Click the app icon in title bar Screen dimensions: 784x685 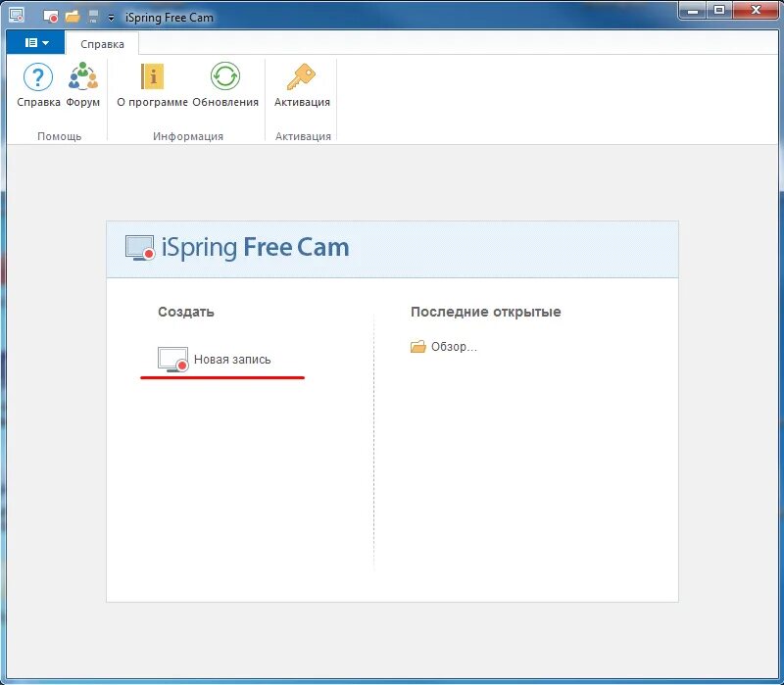tap(17, 16)
